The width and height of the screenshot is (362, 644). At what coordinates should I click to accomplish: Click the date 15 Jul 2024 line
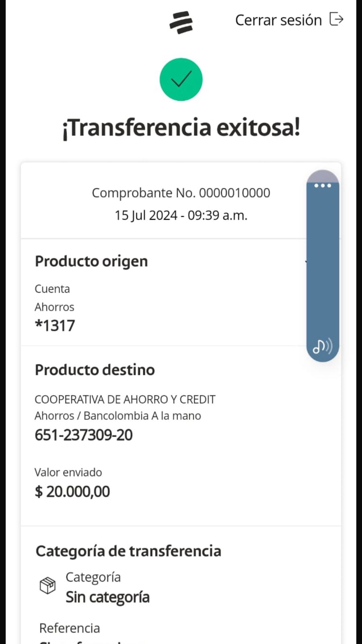(181, 215)
